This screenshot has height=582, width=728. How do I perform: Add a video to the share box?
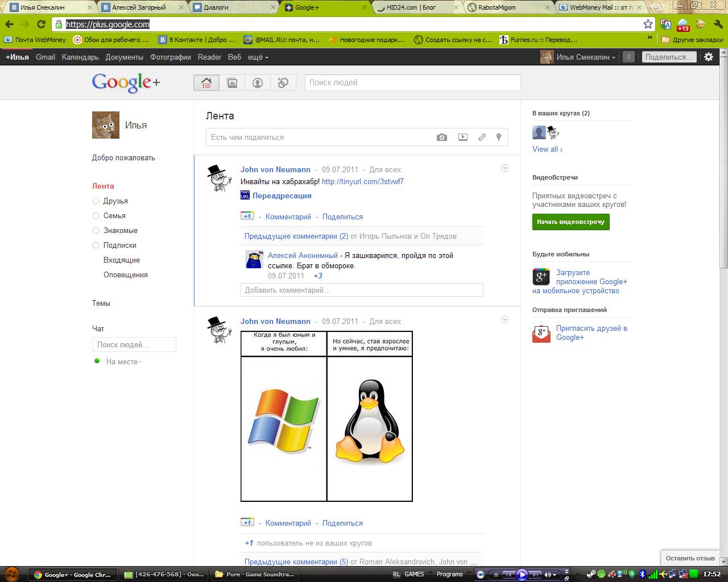tap(463, 137)
